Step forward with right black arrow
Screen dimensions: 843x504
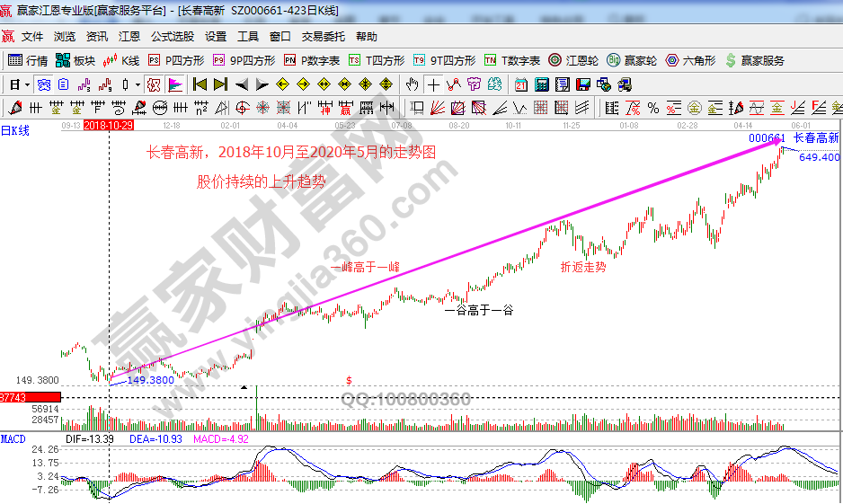(262, 84)
